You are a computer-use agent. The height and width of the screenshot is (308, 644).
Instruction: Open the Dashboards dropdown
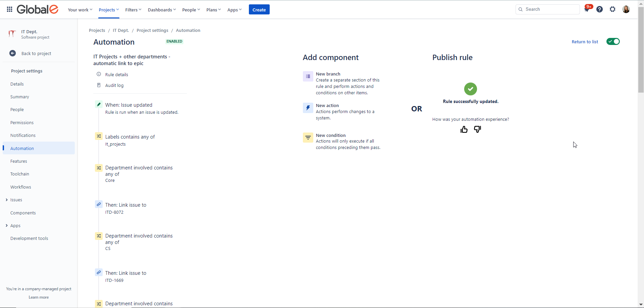162,10
